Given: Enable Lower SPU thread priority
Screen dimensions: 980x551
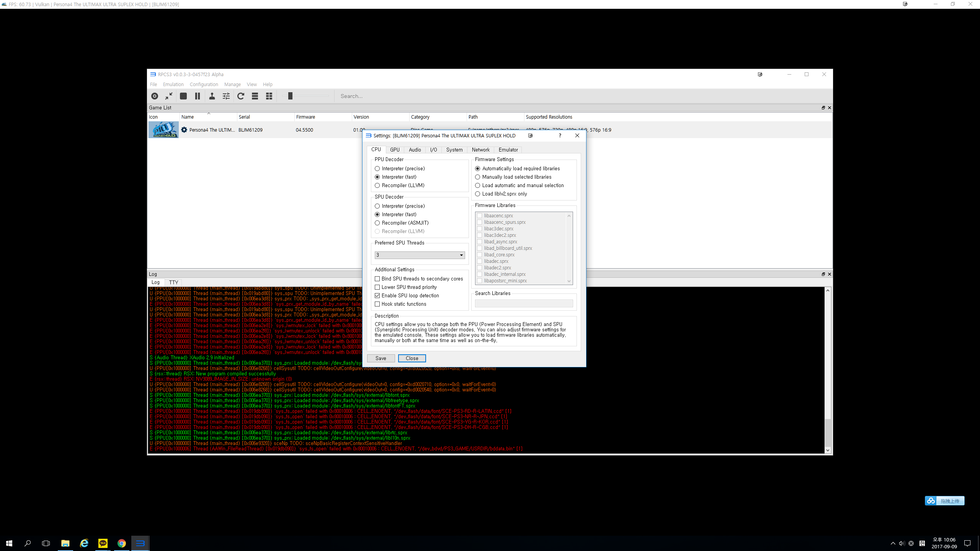Looking at the screenshot, I should point(406,287).
